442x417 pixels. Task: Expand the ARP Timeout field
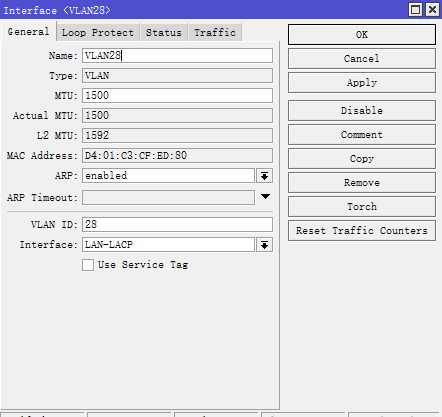[x=265, y=197]
